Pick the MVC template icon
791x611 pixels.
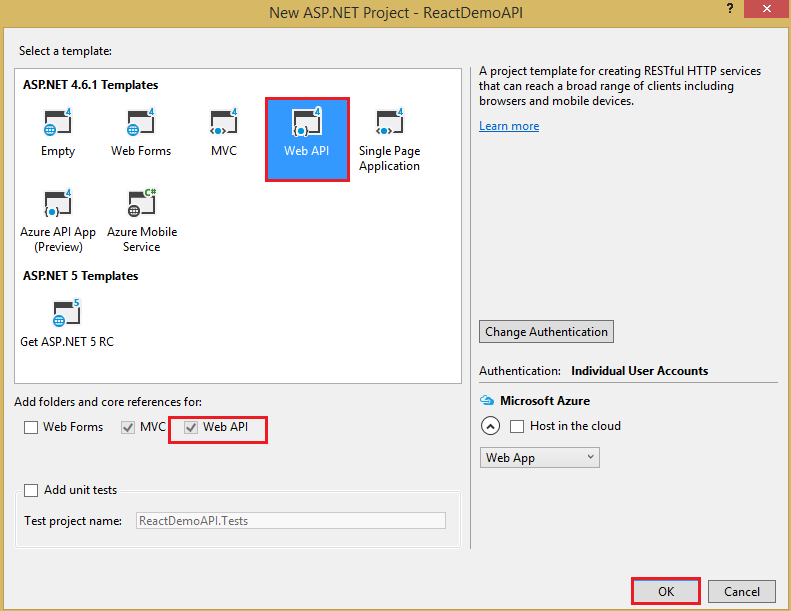click(x=223, y=122)
